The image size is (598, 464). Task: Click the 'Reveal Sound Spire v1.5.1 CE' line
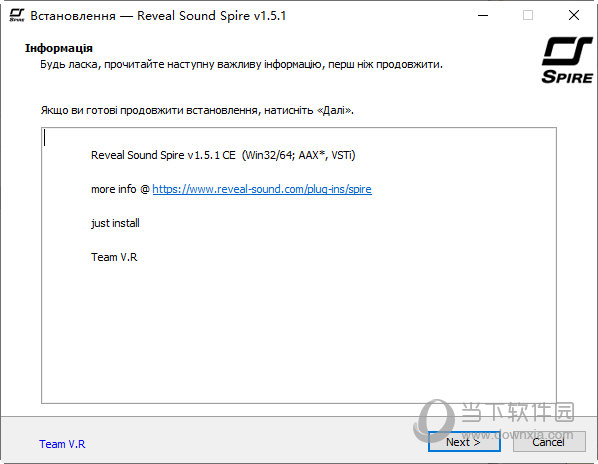[223, 155]
